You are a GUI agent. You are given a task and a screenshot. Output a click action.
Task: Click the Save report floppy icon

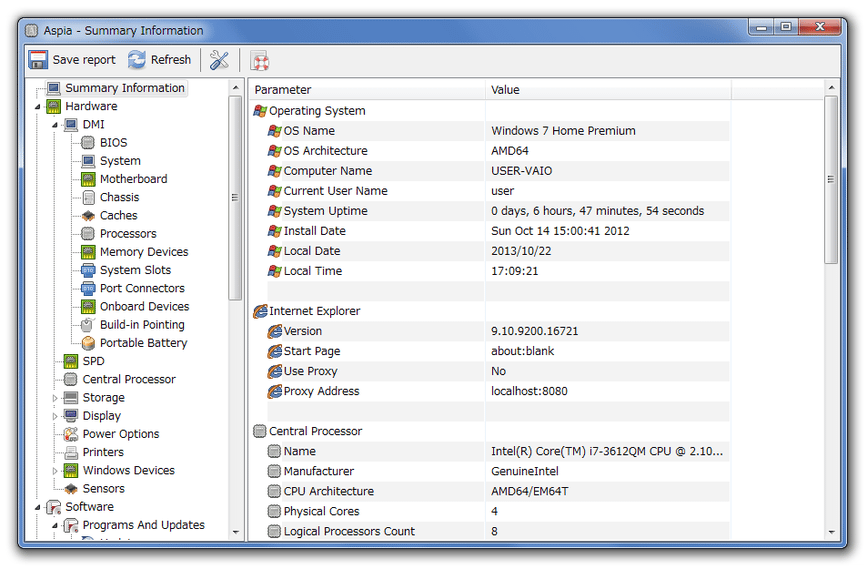pyautogui.click(x=38, y=60)
